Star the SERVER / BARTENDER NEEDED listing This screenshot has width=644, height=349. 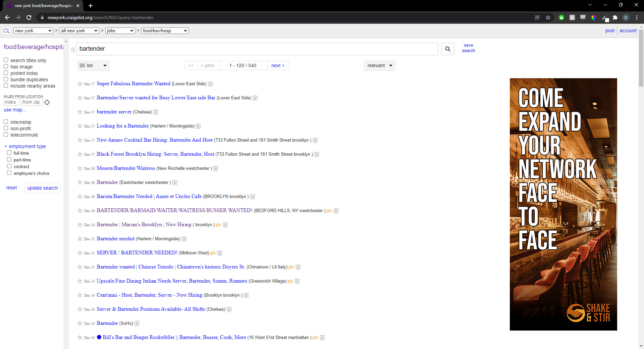coord(80,253)
